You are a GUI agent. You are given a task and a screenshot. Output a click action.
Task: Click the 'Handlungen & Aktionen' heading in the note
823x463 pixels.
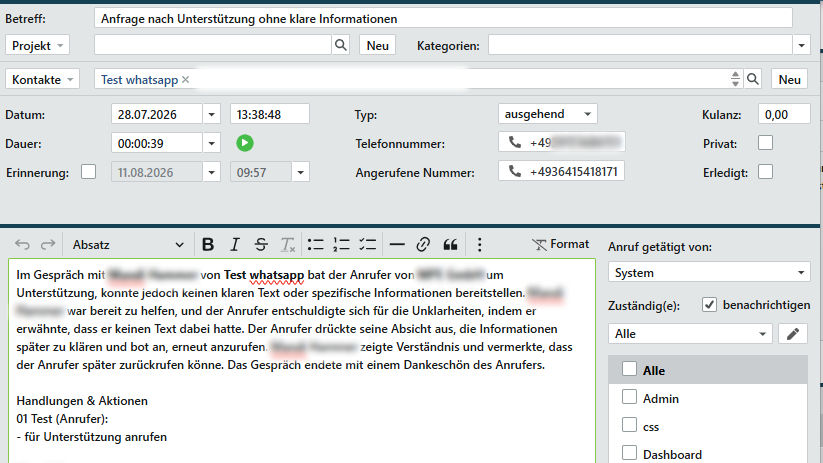pyautogui.click(x=82, y=401)
